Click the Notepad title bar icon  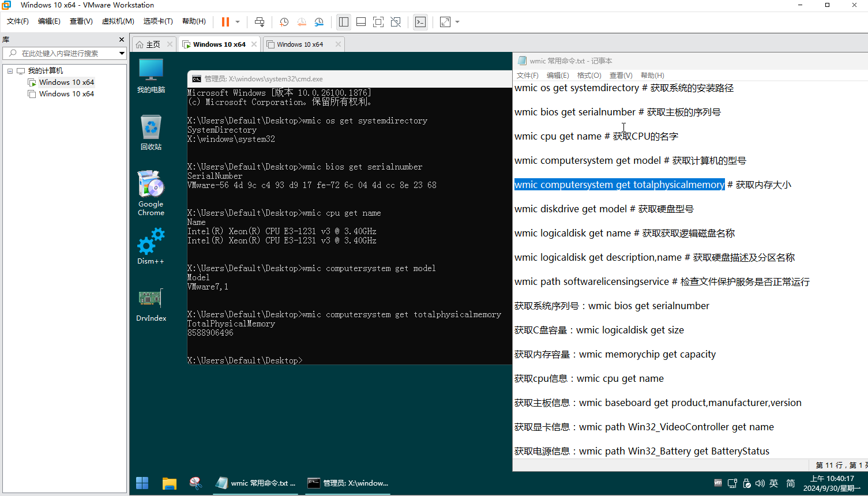coord(523,61)
